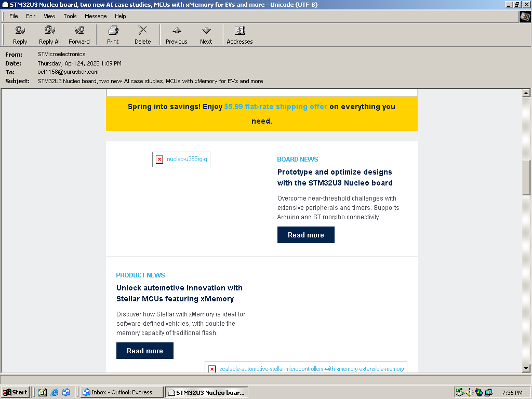Click the Windows logo throbber icon
Viewport: 532px width, 399px height.
[x=525, y=17]
